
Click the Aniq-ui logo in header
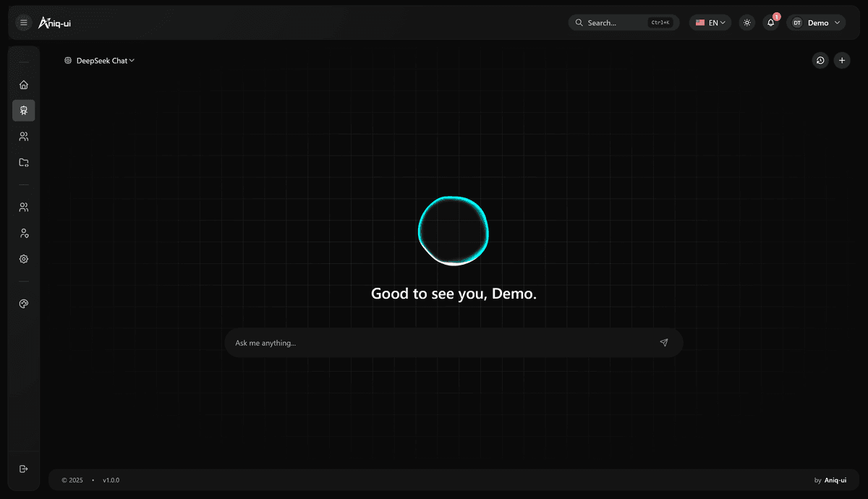55,23
